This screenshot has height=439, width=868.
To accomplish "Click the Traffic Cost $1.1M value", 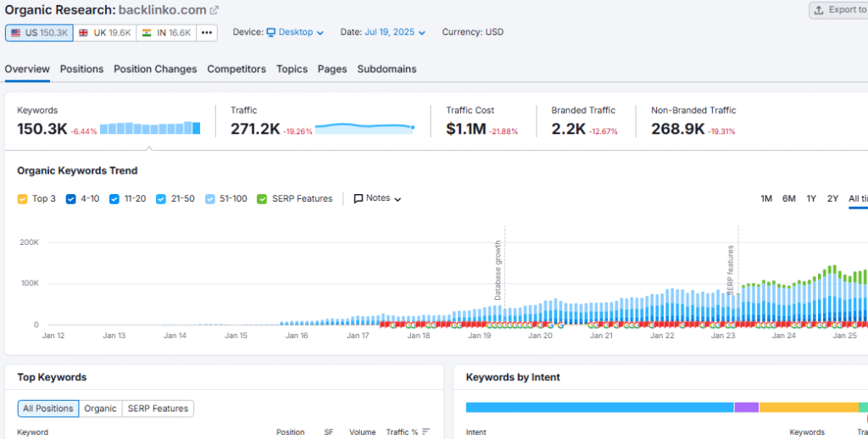I will (466, 129).
